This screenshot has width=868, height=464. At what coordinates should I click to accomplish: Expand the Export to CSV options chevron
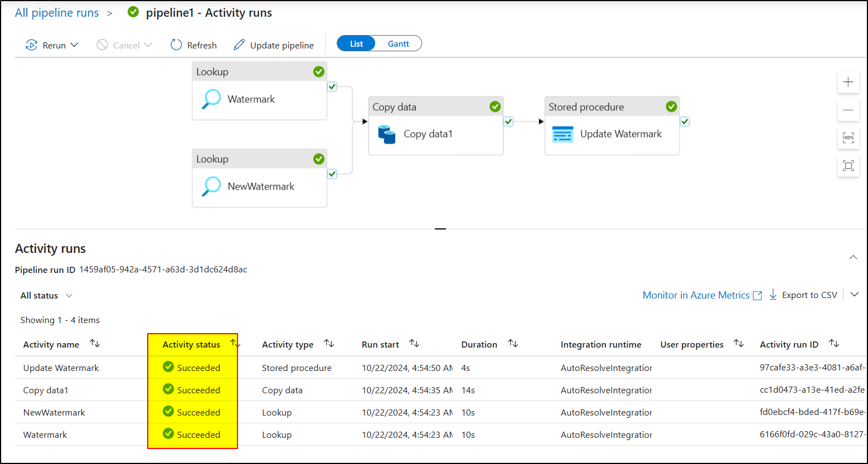coord(855,295)
